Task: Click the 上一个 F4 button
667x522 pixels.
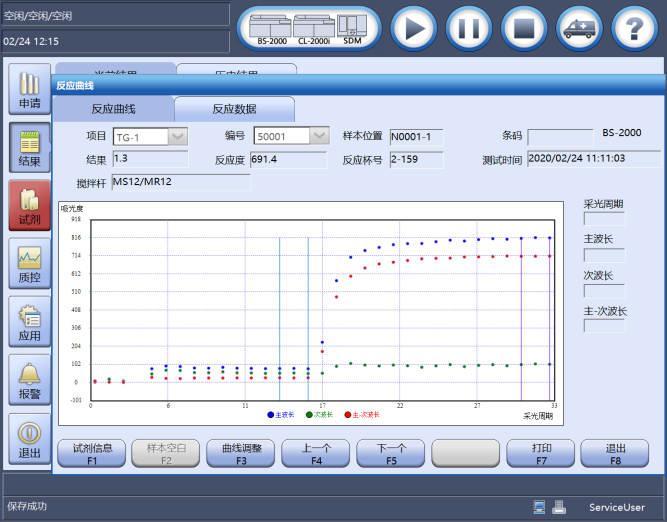Action: tap(316, 454)
